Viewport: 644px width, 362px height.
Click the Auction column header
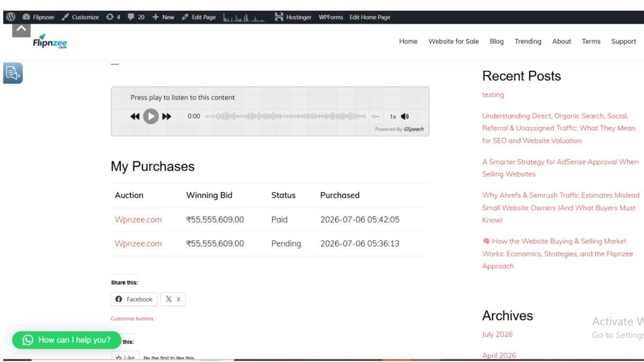tap(129, 195)
